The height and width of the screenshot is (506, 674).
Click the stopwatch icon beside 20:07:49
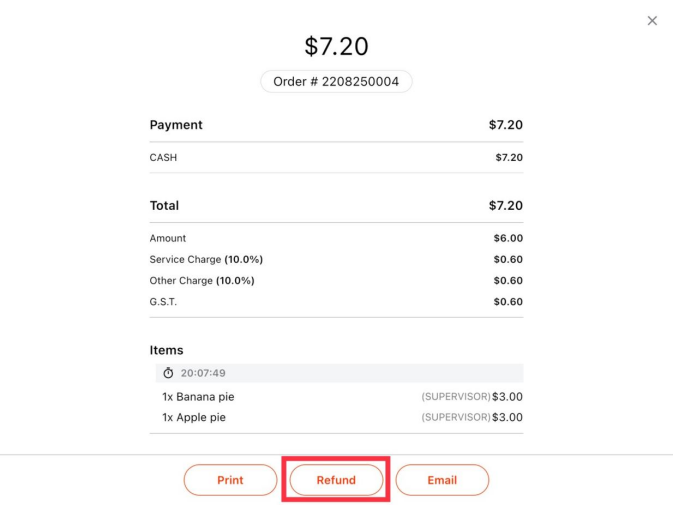tap(168, 373)
